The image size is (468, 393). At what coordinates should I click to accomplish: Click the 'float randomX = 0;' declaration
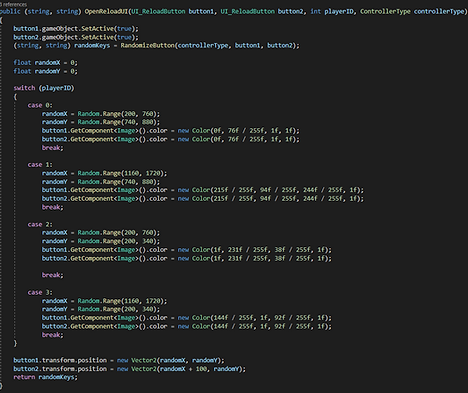[46, 62]
